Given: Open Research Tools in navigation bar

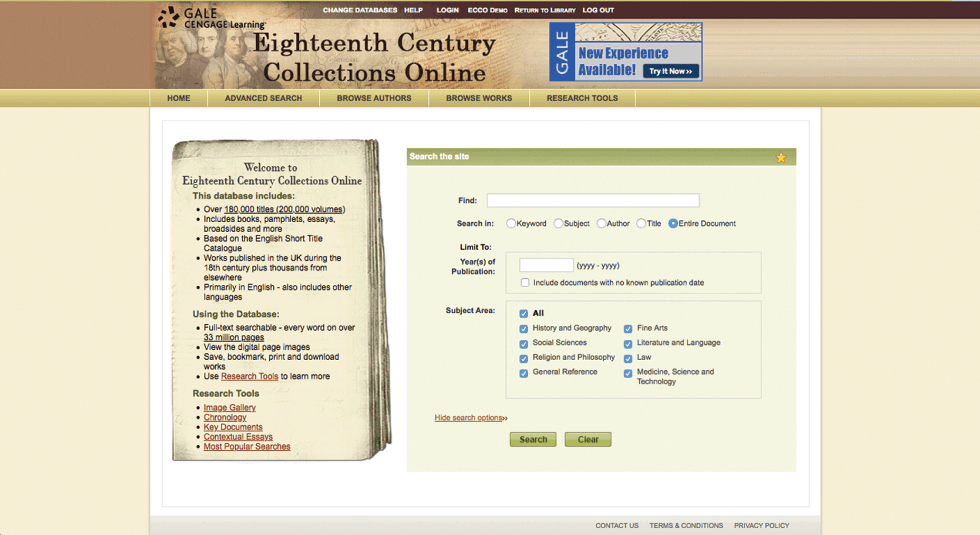Looking at the screenshot, I should (x=582, y=98).
